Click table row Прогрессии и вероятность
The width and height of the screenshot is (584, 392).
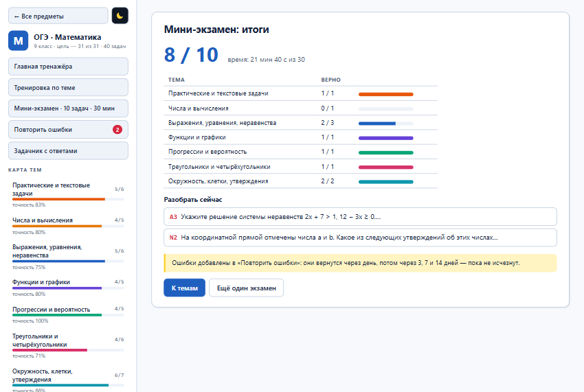coord(300,152)
